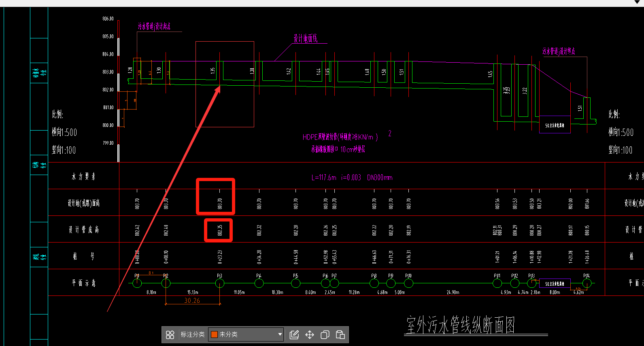The image size is (644, 346).
Task: Select the 50立方米化粪池 box in plan row
Action: coord(555,284)
